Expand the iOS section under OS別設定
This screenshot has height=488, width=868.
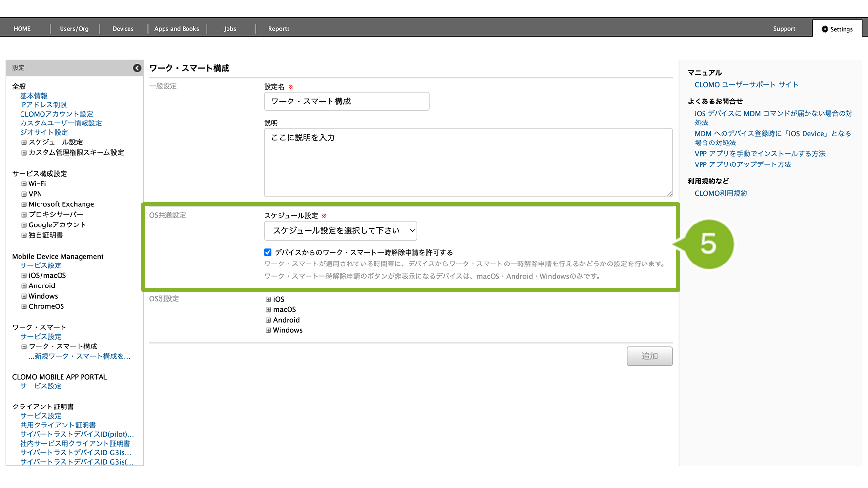(269, 300)
